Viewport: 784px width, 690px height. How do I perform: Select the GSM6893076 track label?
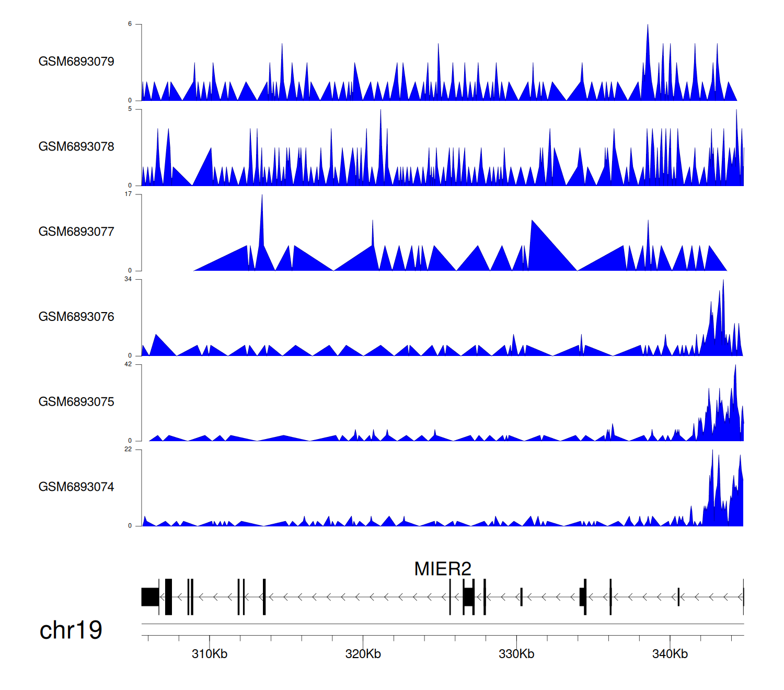coord(76,317)
